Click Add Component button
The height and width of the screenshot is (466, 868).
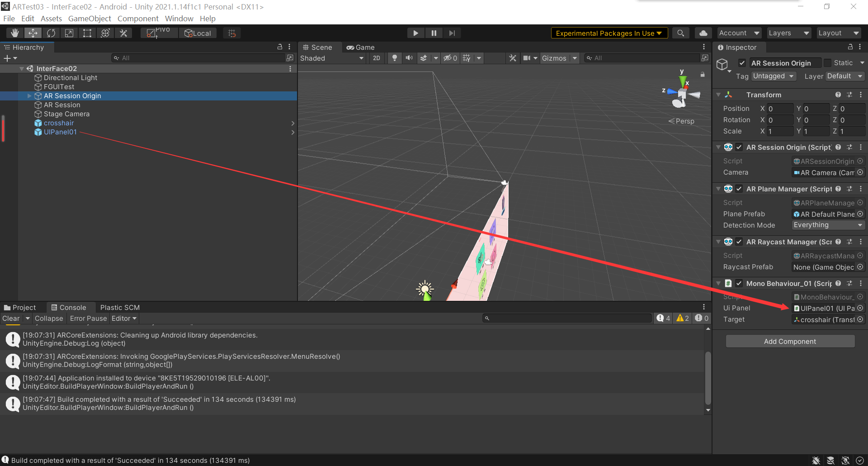point(790,341)
